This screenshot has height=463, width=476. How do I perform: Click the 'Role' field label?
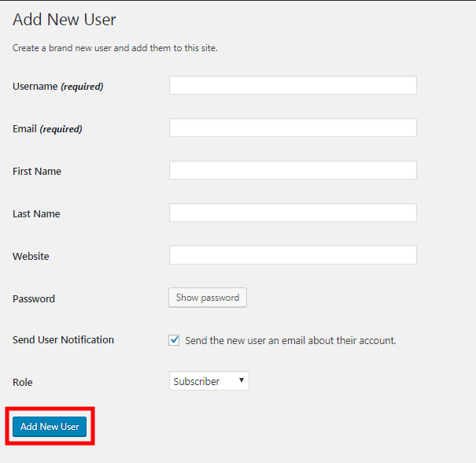23,383
